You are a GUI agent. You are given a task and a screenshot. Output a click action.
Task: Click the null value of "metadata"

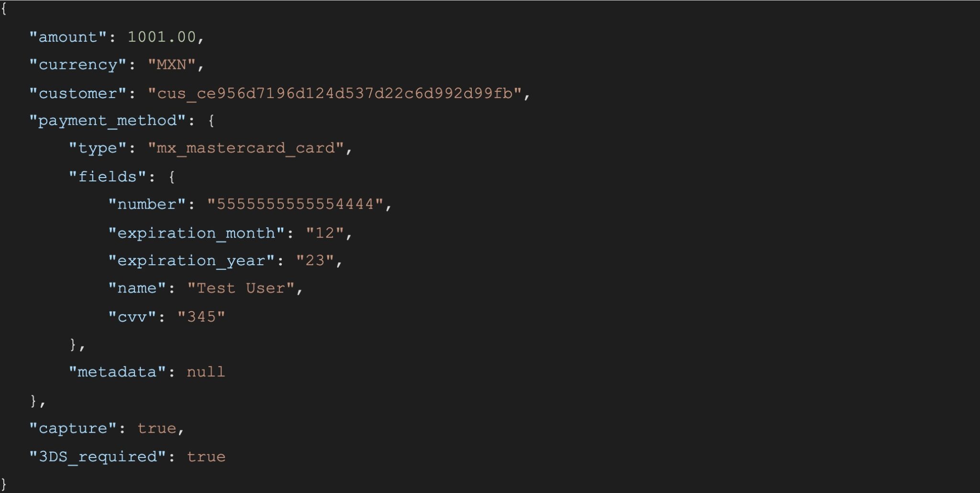206,372
